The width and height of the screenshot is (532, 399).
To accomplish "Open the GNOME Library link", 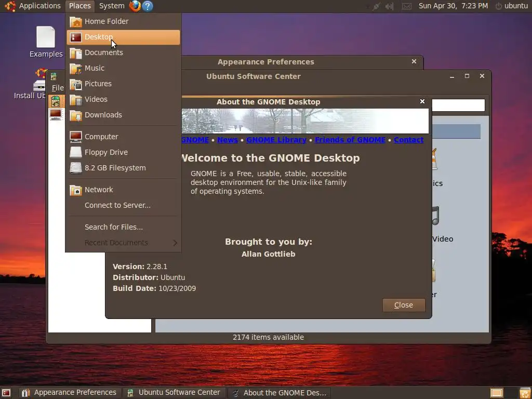I will (x=276, y=140).
